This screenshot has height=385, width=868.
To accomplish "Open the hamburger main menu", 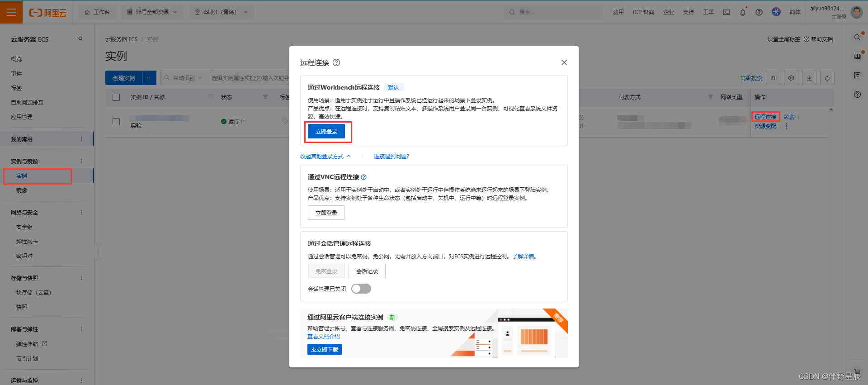I will tap(11, 12).
